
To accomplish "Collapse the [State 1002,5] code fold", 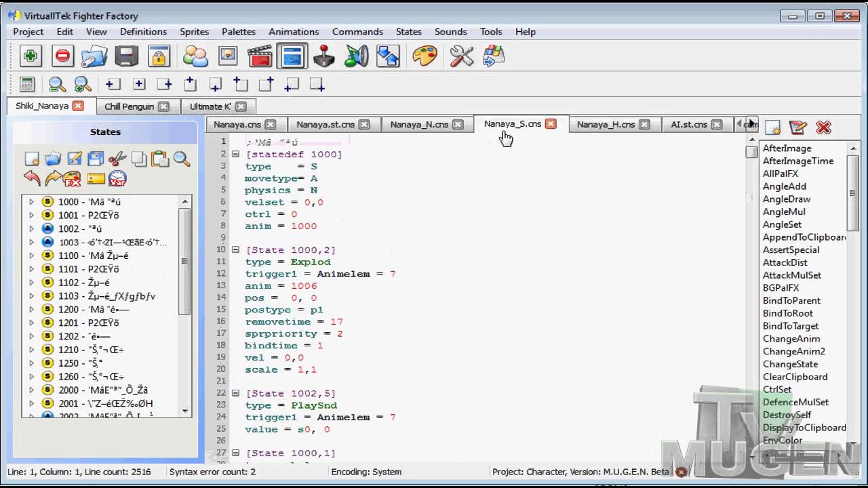I will [236, 393].
